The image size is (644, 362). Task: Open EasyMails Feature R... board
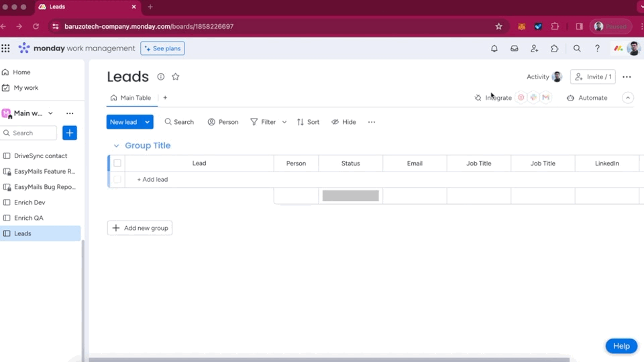point(40,172)
